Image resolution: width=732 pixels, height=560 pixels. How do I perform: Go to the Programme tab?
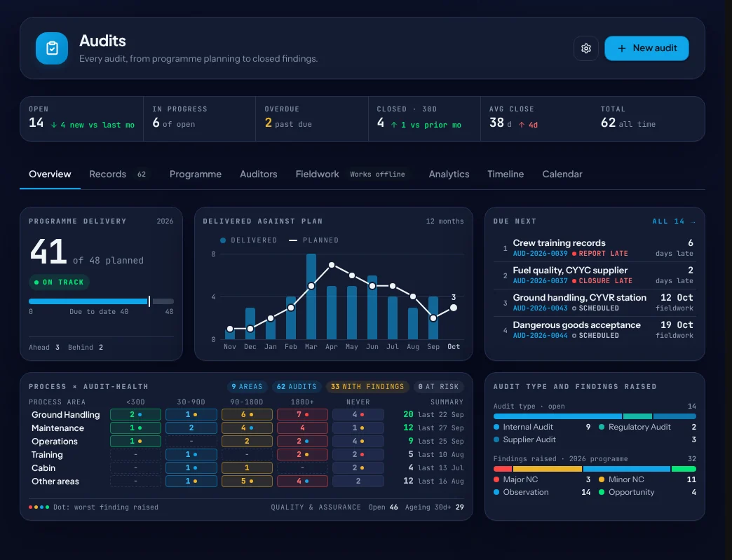point(195,174)
